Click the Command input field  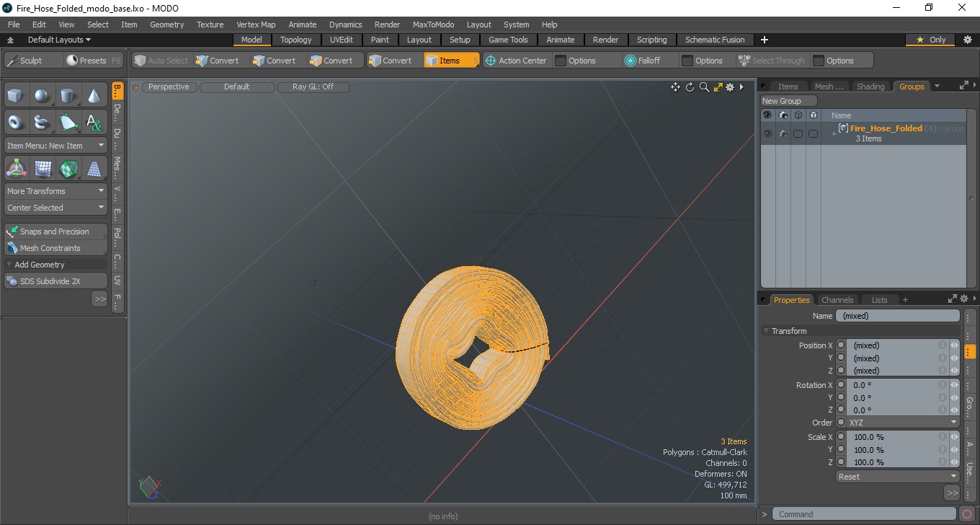tap(865, 514)
